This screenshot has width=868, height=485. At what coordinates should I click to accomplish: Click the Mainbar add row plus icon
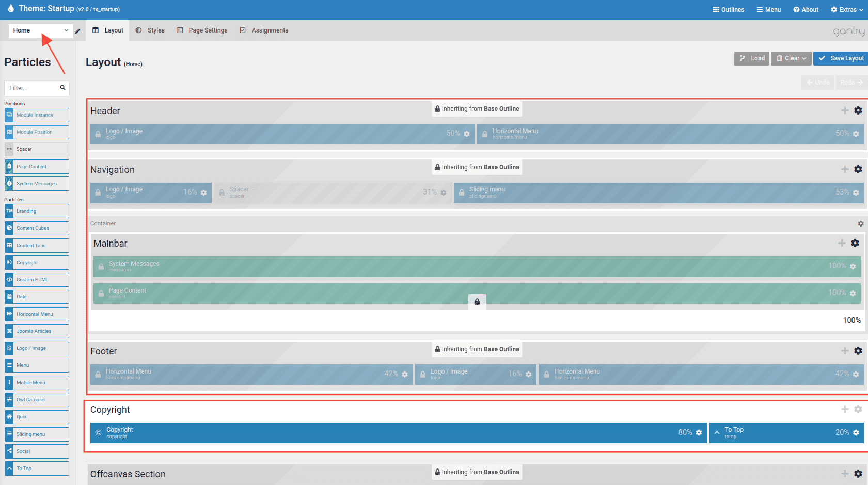(842, 243)
